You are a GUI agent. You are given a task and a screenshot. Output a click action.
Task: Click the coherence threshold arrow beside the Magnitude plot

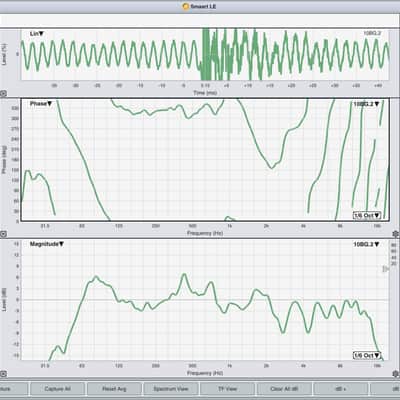(x=385, y=269)
